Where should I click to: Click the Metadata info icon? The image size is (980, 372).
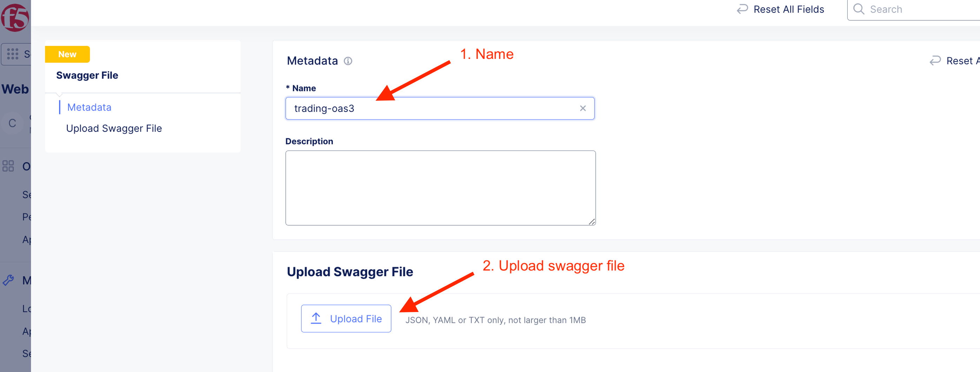348,61
